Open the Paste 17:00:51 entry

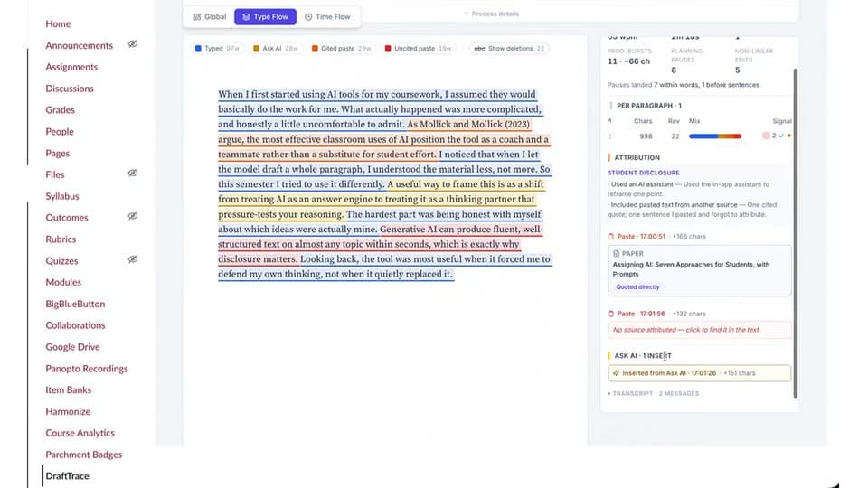(x=656, y=237)
